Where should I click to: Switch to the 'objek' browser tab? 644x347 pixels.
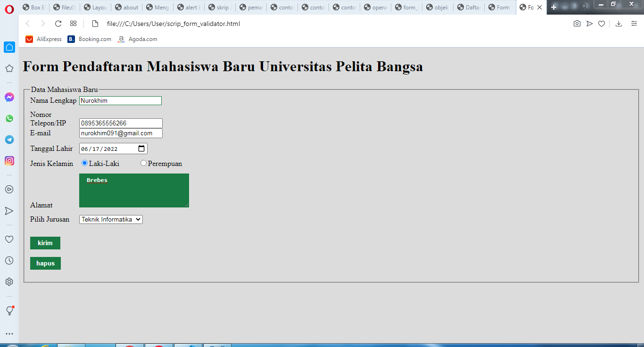coord(438,7)
